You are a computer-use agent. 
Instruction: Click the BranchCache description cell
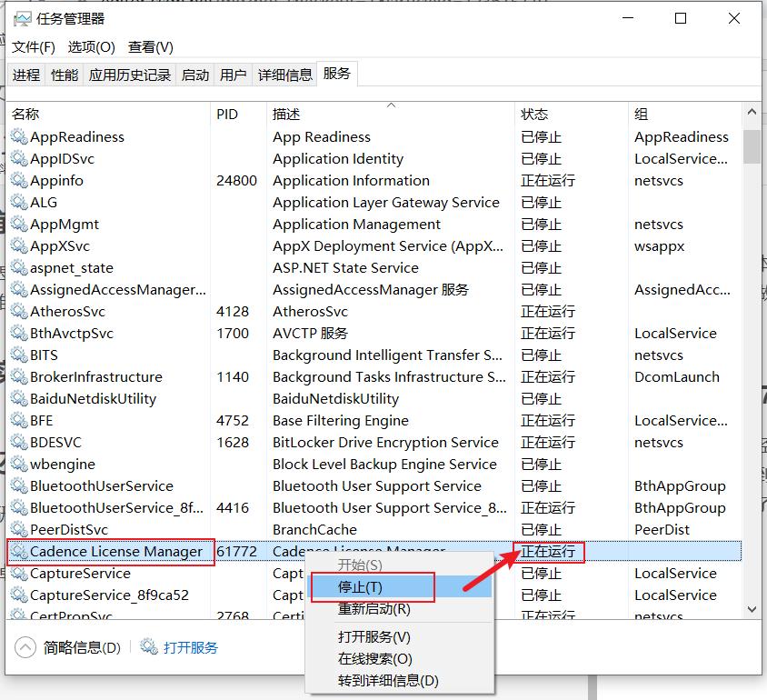[x=315, y=529]
